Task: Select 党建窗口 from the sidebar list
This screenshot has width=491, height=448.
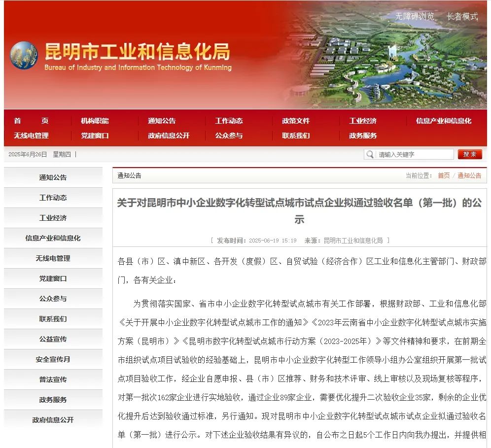Action: pyautogui.click(x=52, y=278)
